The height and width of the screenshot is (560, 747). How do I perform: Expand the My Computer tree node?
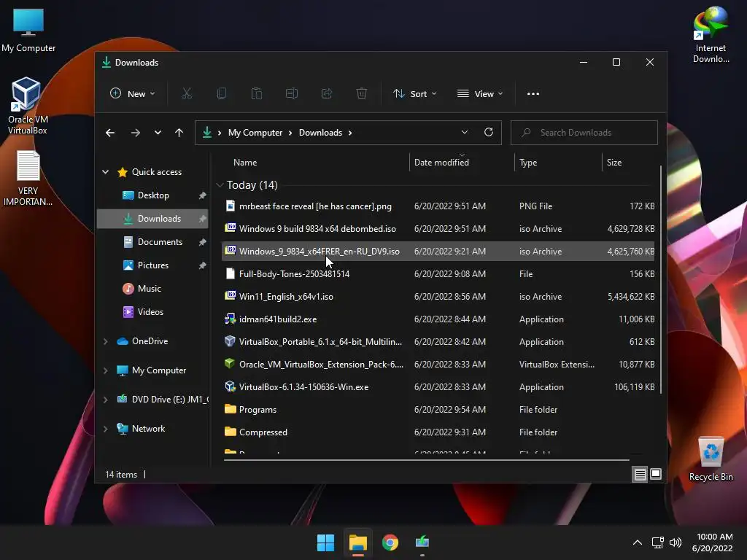[x=106, y=370]
